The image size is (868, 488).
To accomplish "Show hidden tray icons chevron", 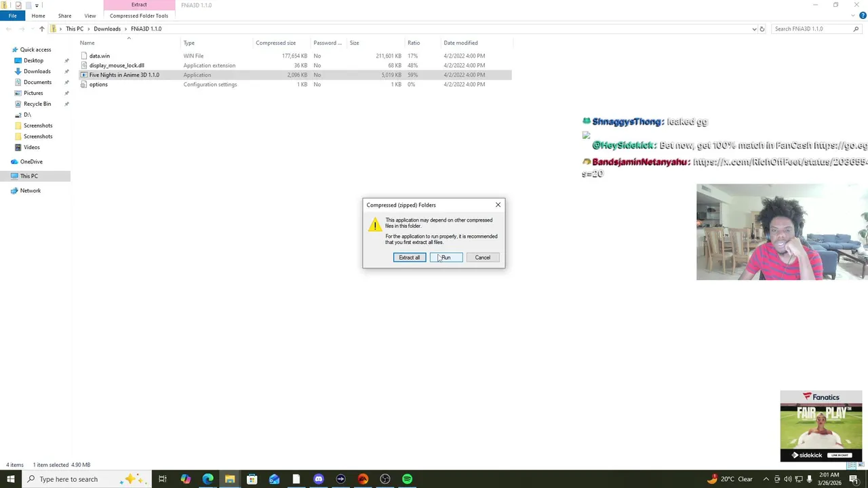I will pyautogui.click(x=766, y=479).
